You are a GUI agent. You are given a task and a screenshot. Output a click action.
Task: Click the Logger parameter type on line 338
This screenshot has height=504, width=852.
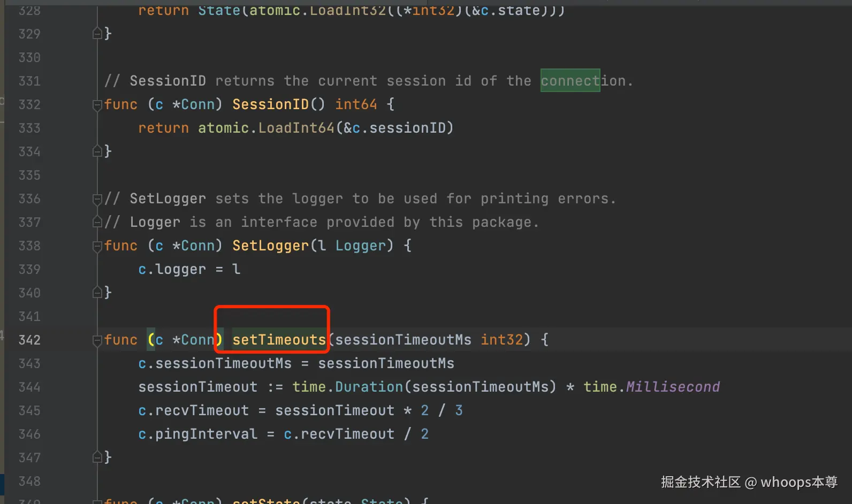click(x=360, y=246)
